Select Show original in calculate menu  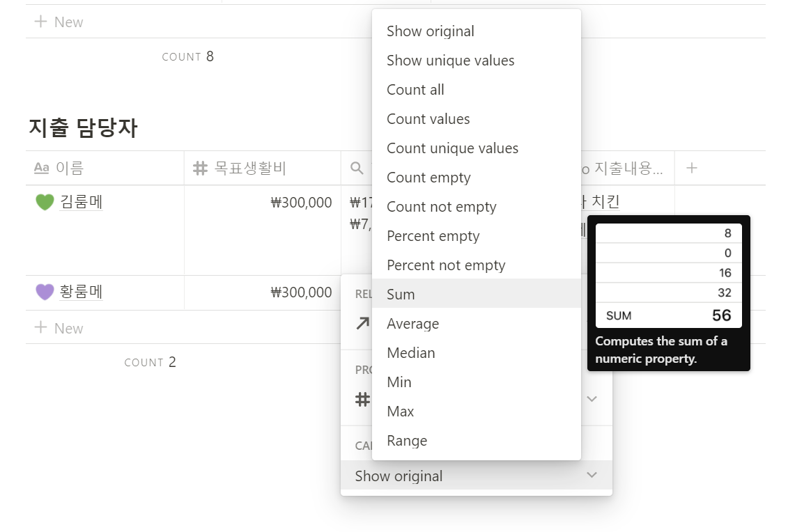476,31
